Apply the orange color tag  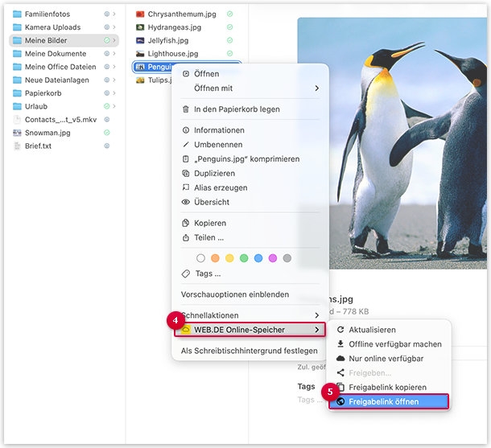pyautogui.click(x=215, y=258)
